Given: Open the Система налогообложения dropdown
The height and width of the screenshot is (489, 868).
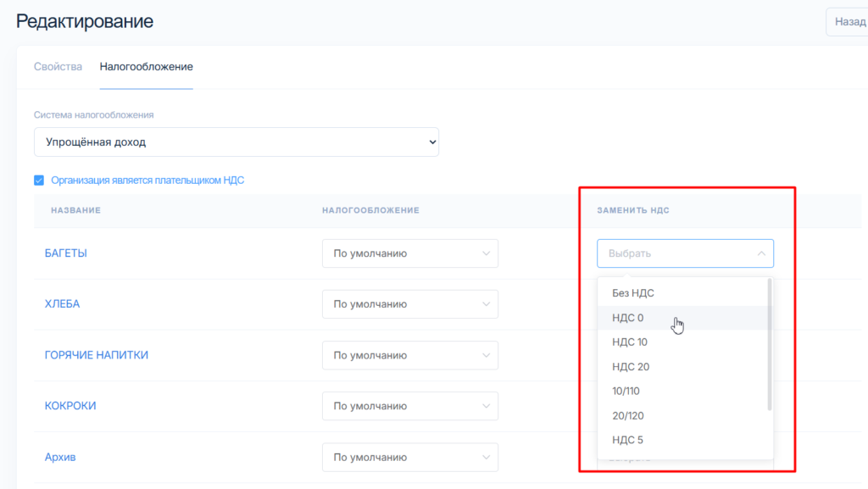Looking at the screenshot, I should (236, 142).
